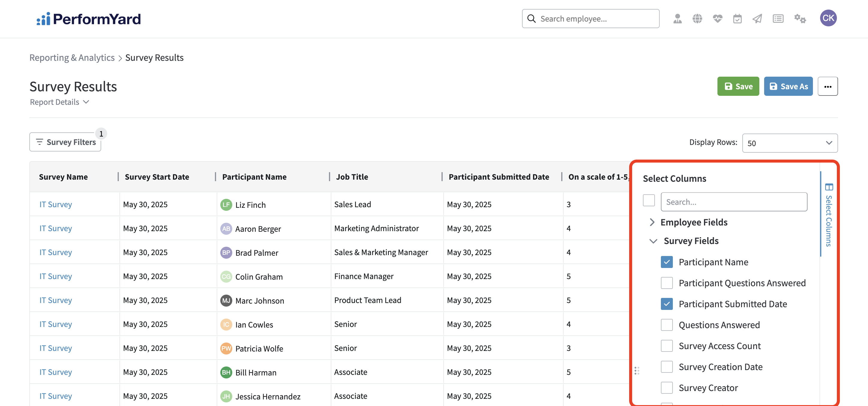Viewport: 868px width, 406px height.
Task: Open the globe icon in top navigation
Action: [x=697, y=19]
